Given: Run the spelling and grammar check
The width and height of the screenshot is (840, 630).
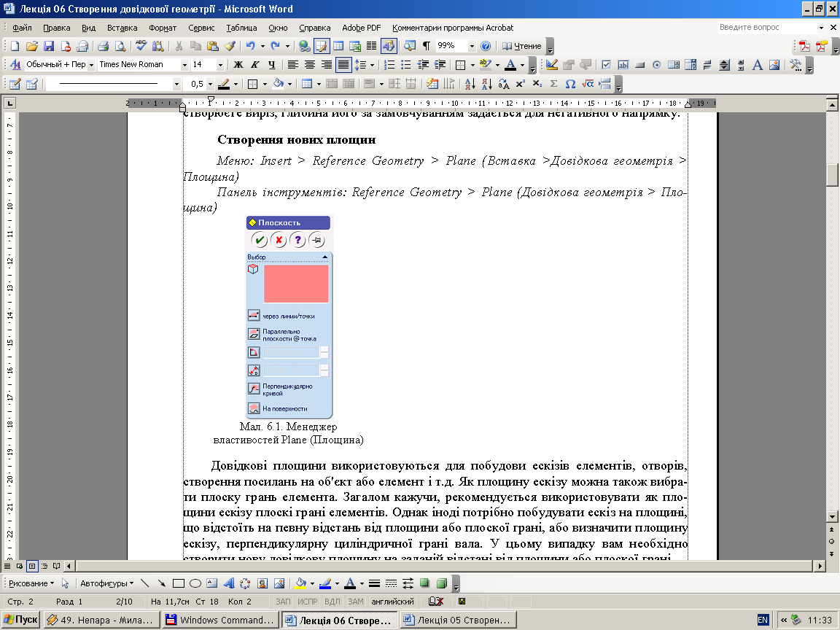Looking at the screenshot, I should coord(141,46).
